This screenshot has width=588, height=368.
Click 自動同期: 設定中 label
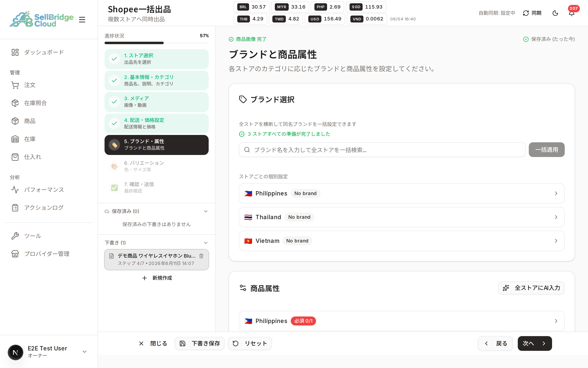pos(497,13)
